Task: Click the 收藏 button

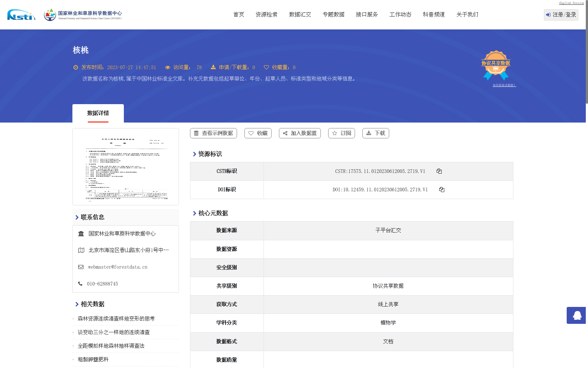Action: (258, 133)
